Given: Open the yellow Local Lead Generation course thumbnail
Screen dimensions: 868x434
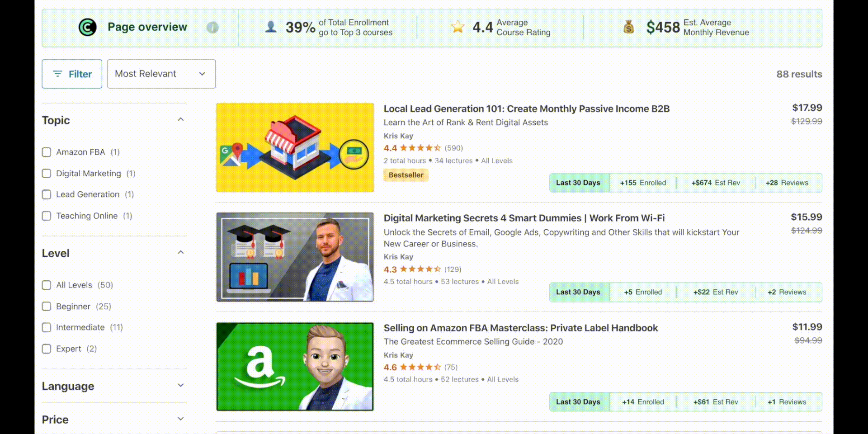Looking at the screenshot, I should point(295,147).
